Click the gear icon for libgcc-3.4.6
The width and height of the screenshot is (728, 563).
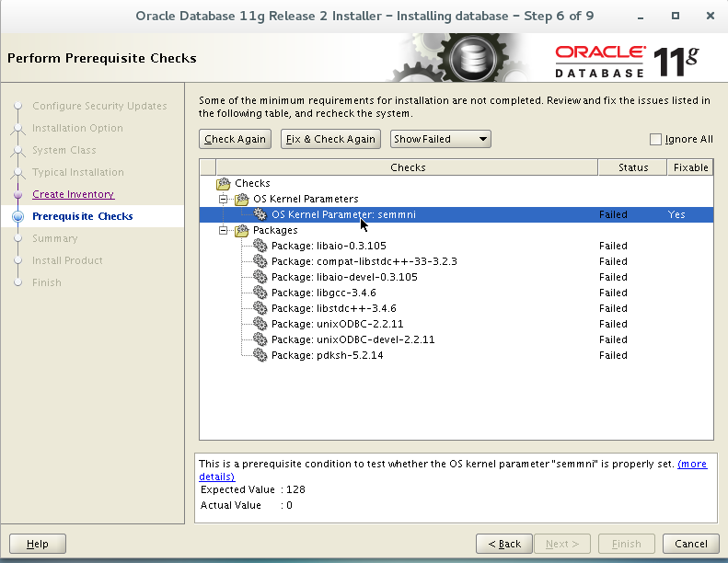[x=260, y=293]
